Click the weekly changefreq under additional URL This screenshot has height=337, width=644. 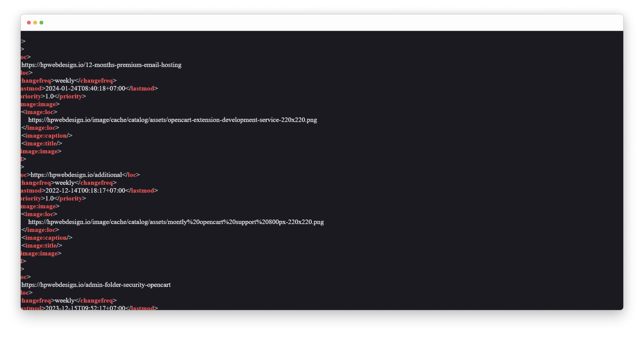(65, 183)
